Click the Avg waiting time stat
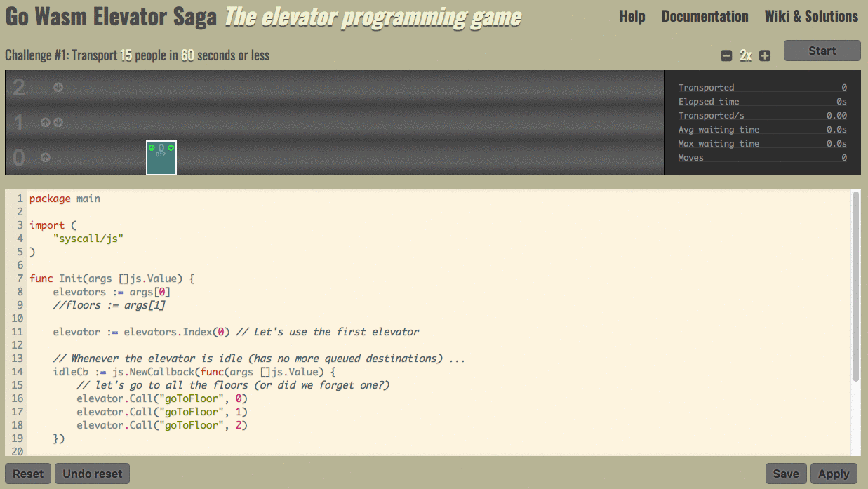This screenshot has height=489, width=868. point(762,130)
